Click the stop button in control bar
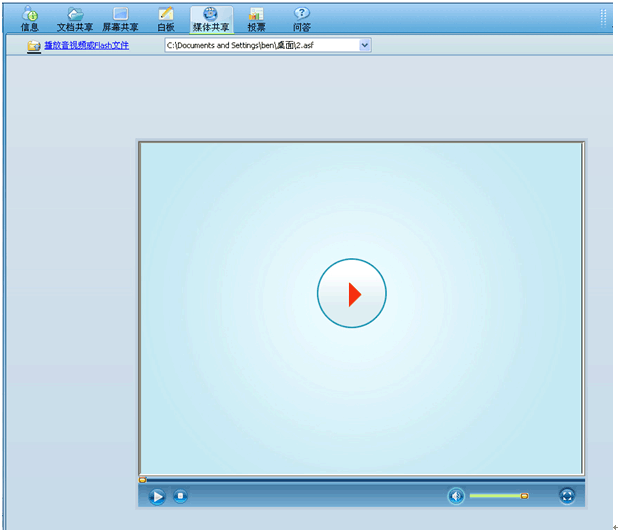Image resolution: width=618 pixels, height=530 pixels. pos(181,496)
